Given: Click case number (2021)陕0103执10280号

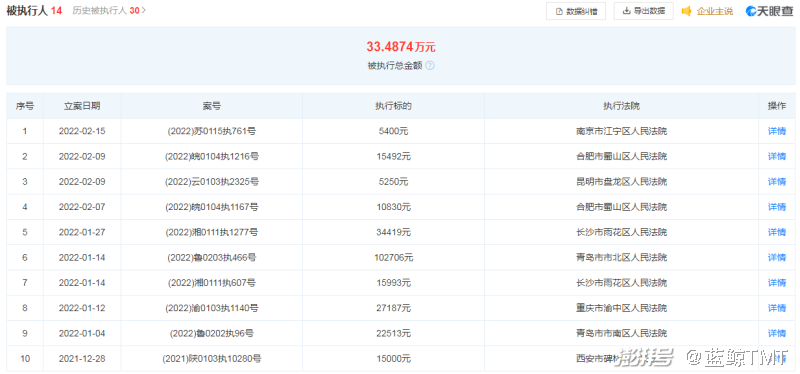Looking at the screenshot, I should (x=212, y=359).
